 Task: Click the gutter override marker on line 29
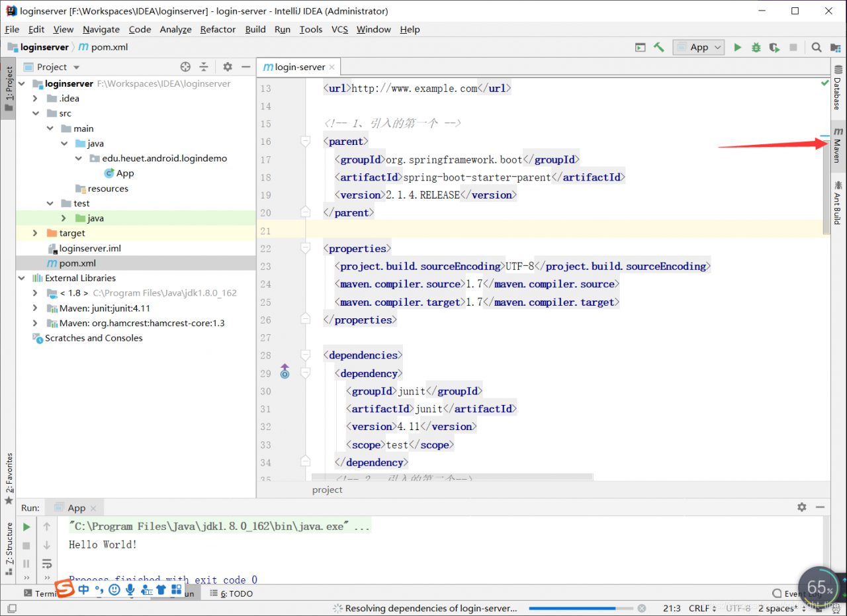click(x=285, y=371)
